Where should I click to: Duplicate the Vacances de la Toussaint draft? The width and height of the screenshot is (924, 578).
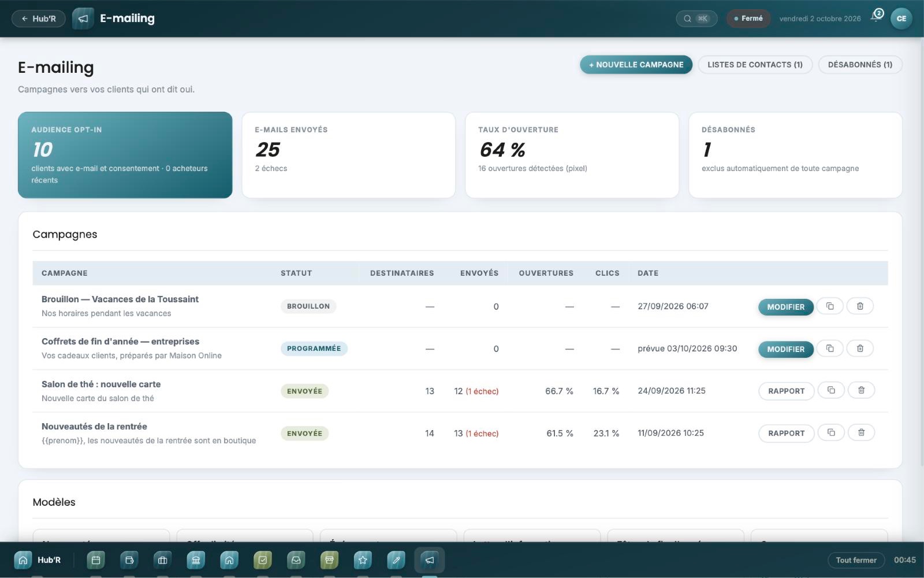click(830, 306)
